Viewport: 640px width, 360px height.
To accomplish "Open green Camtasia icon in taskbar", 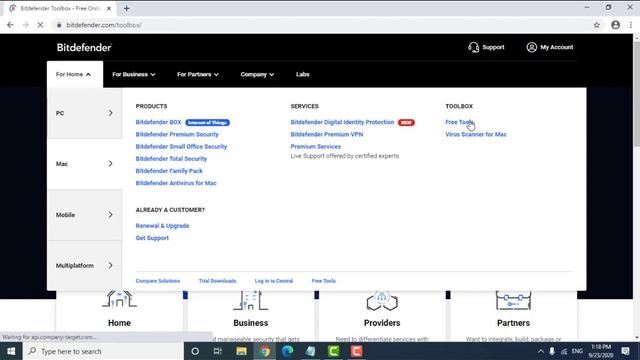I will (x=333, y=351).
